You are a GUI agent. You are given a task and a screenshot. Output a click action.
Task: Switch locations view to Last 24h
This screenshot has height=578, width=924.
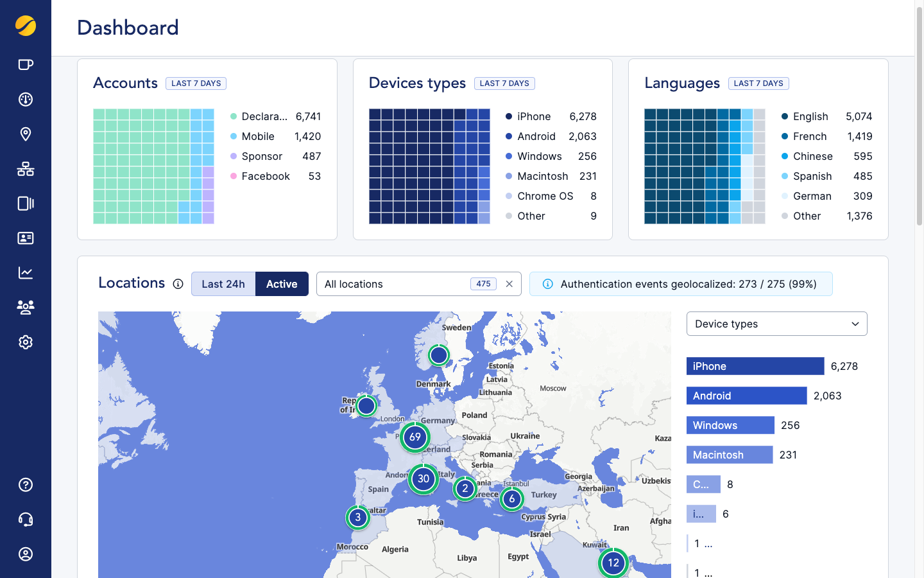click(223, 284)
